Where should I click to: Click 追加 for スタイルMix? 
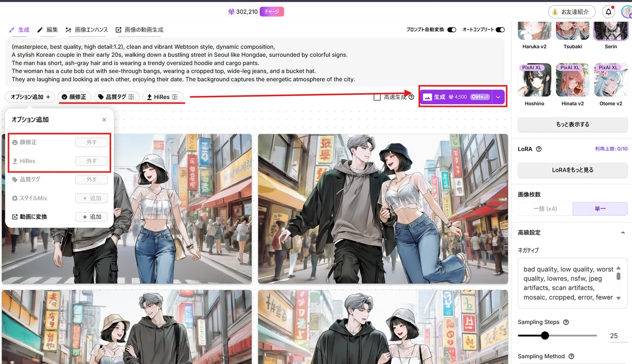92,198
